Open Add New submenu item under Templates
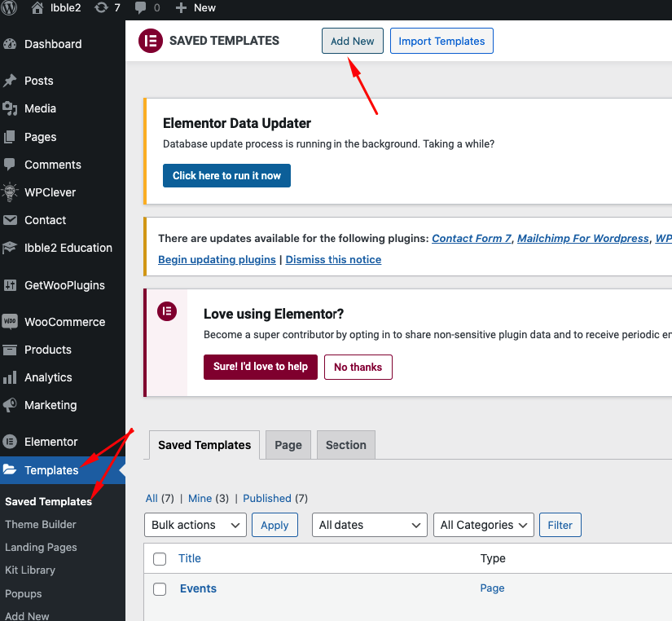Image resolution: width=672 pixels, height=621 pixels. (27, 616)
